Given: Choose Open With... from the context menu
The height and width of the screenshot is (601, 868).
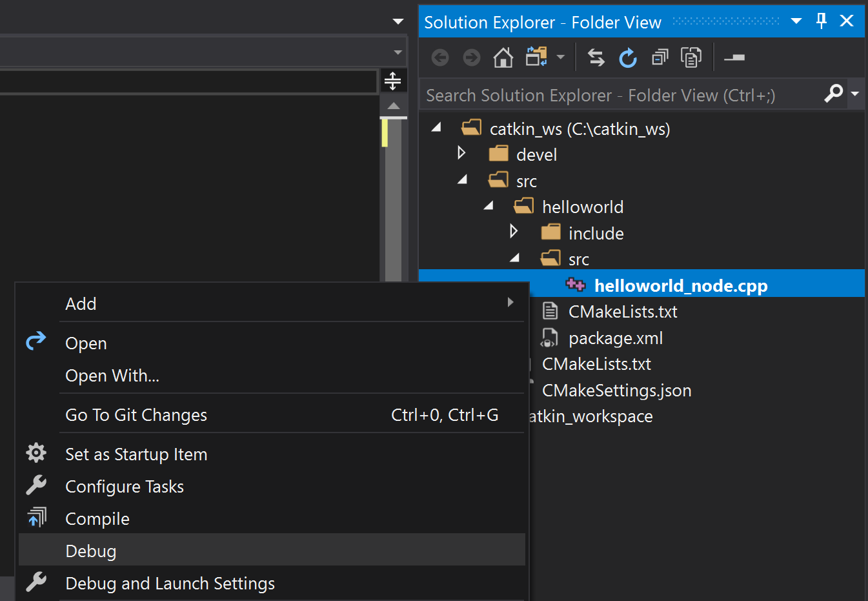Looking at the screenshot, I should coord(272,375).
